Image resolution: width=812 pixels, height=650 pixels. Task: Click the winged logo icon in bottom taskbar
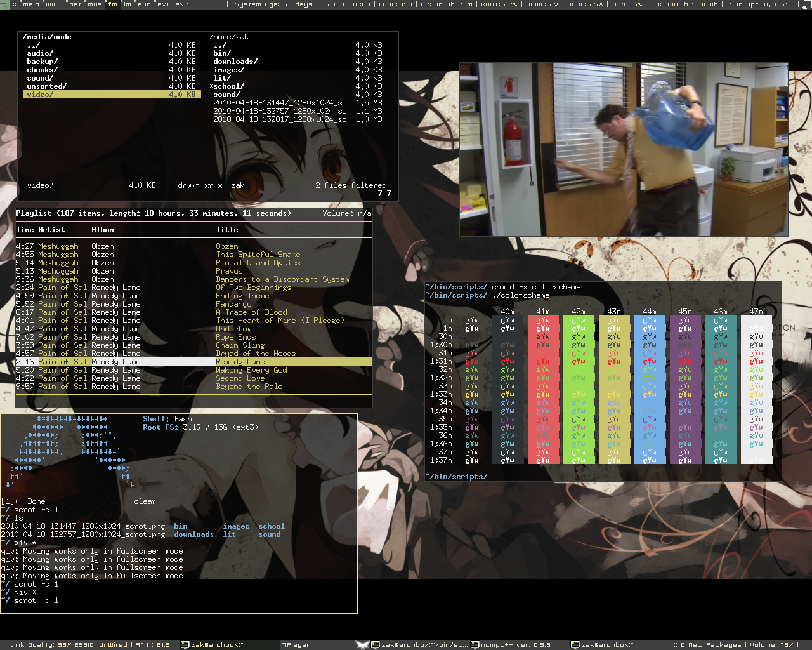click(362, 645)
